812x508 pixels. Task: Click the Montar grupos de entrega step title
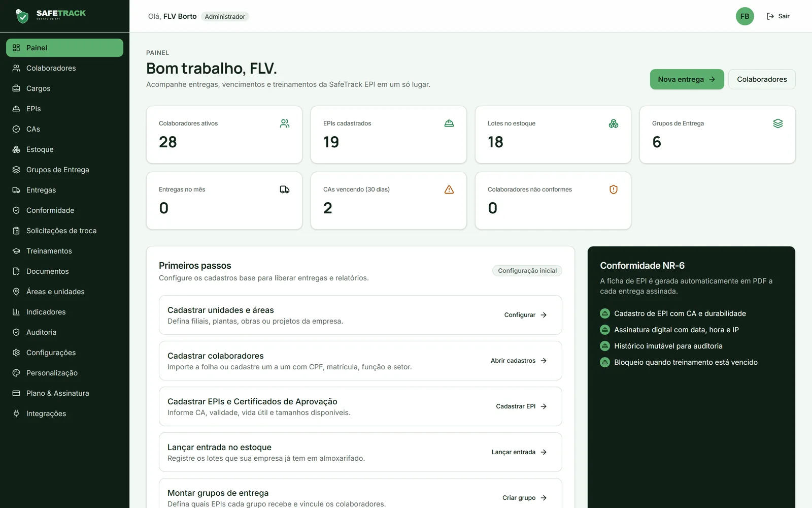click(x=218, y=493)
